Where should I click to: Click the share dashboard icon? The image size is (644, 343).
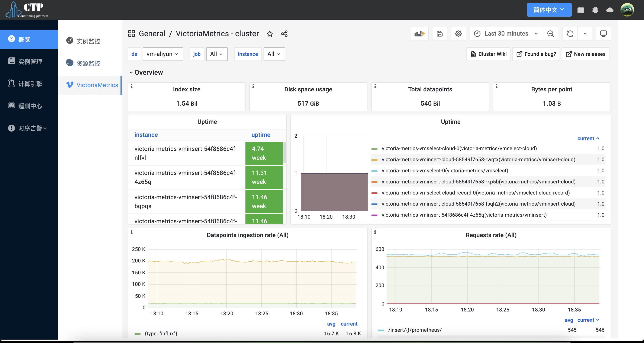click(x=284, y=34)
